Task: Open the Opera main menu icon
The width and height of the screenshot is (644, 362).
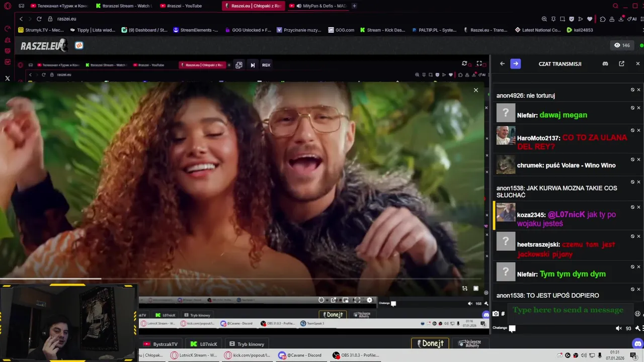Action: click(8, 6)
